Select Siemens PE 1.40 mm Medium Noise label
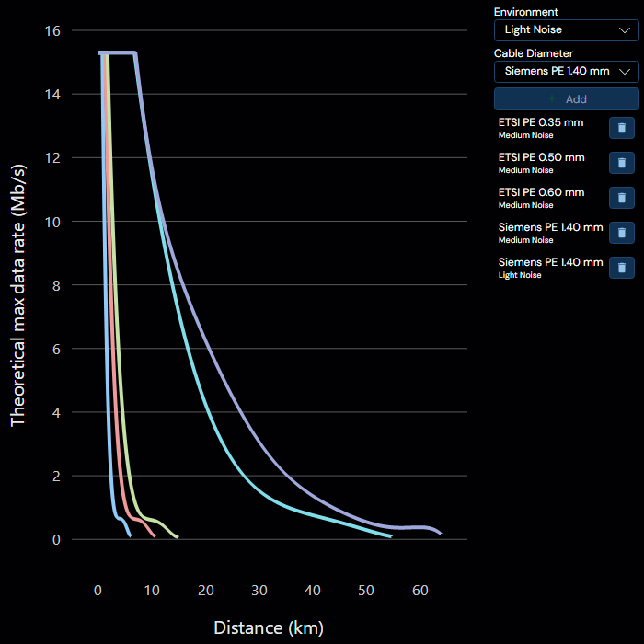Image resolution: width=644 pixels, height=644 pixels. [550, 233]
